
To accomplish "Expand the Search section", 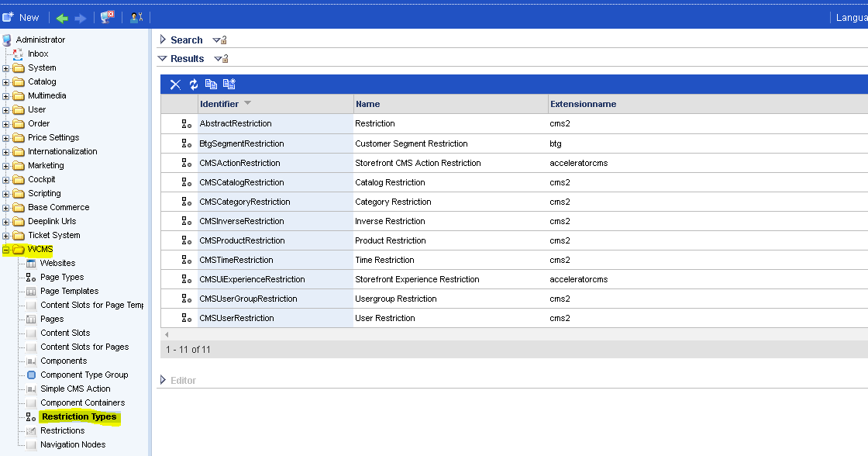I will (163, 40).
